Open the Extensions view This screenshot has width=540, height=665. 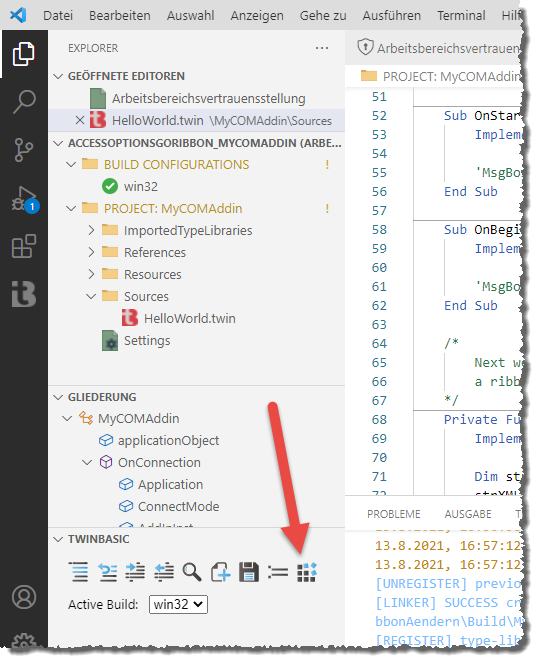pyautogui.click(x=24, y=246)
